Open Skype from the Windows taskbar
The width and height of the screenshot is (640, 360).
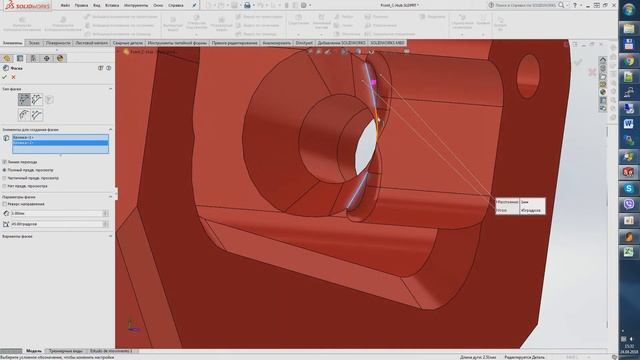pyautogui.click(x=629, y=188)
